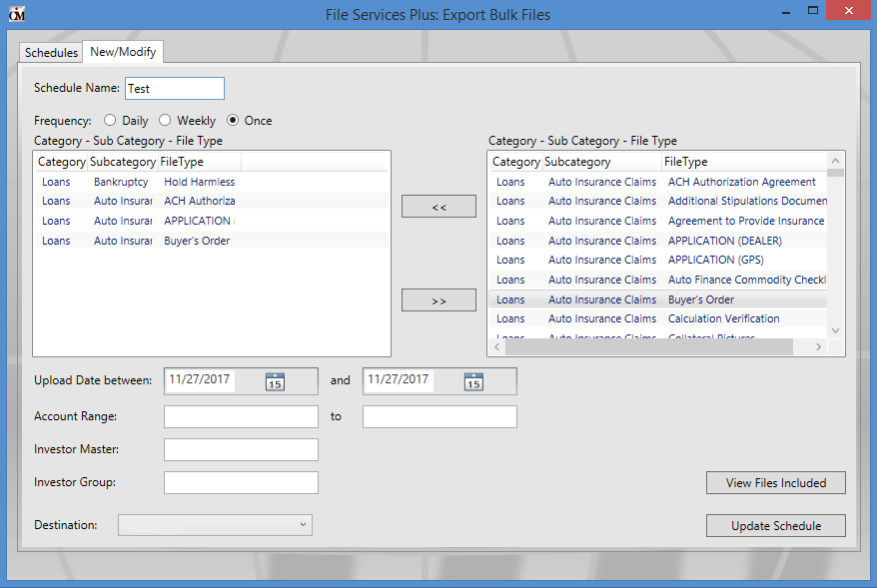Screen dimensions: 877x588
Task: Open calendar picker for upload end date
Action: 473,381
